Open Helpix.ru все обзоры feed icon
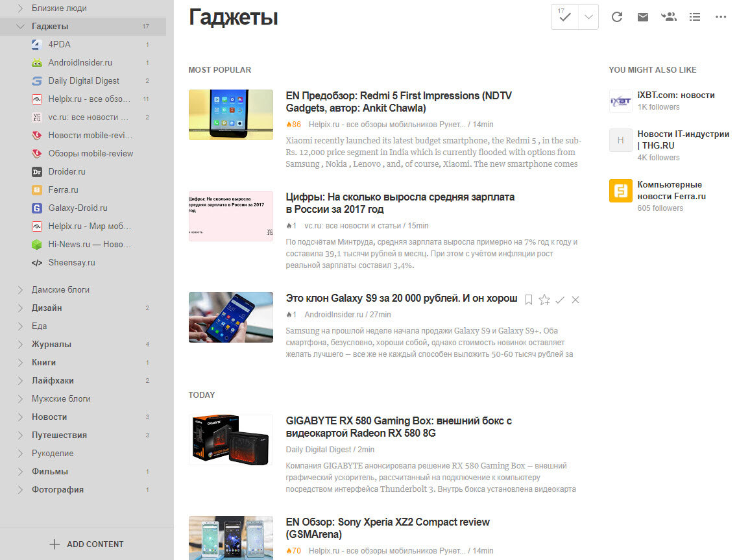This screenshot has width=750, height=560. click(x=37, y=99)
